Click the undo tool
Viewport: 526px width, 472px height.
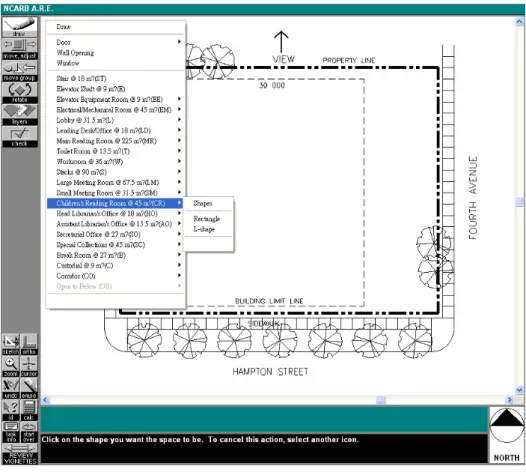11,388
